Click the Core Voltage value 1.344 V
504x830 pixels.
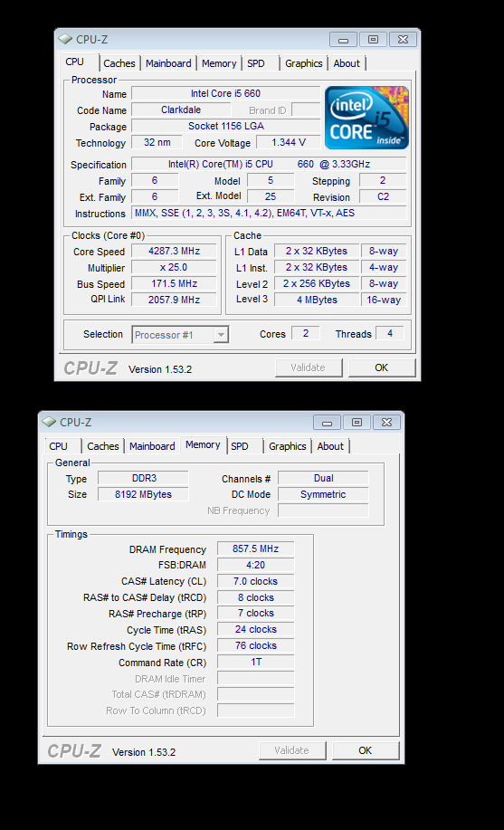tap(289, 142)
